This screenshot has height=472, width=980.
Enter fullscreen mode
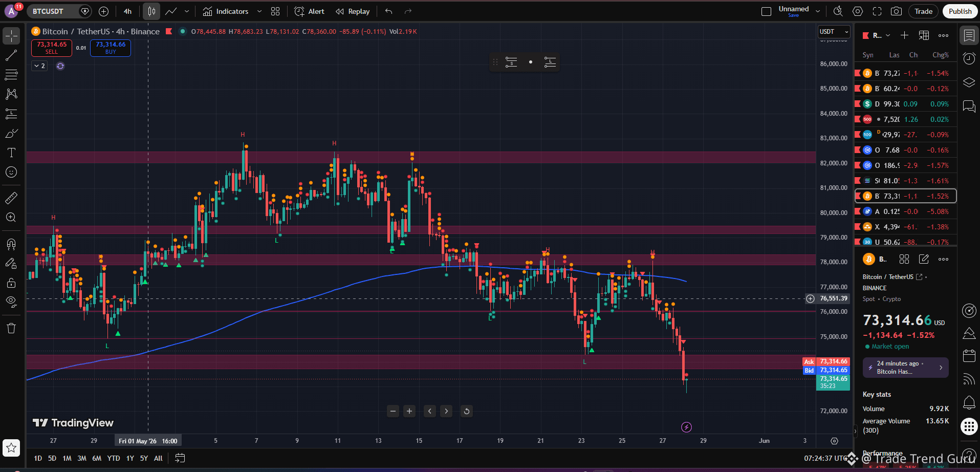(877, 11)
